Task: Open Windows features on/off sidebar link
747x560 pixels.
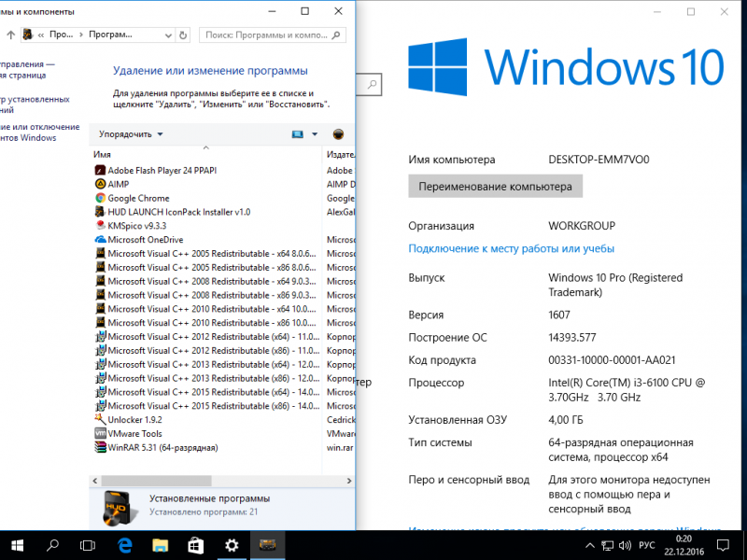Action: [x=39, y=133]
